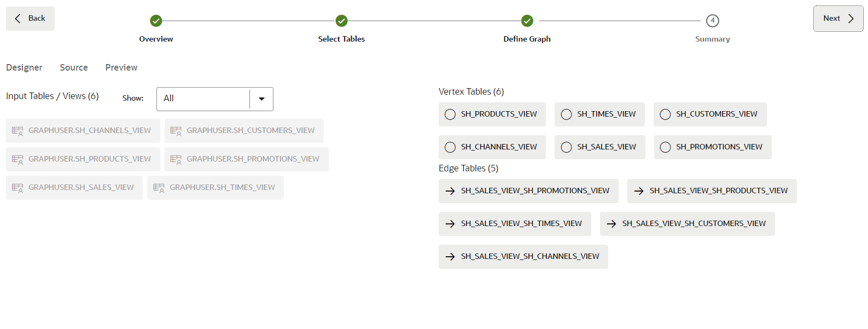The height and width of the screenshot is (329, 868).
Task: Click edge arrow icon of SH_SALES_VIEW_SH_CHANNELS_VIEW
Action: click(450, 257)
